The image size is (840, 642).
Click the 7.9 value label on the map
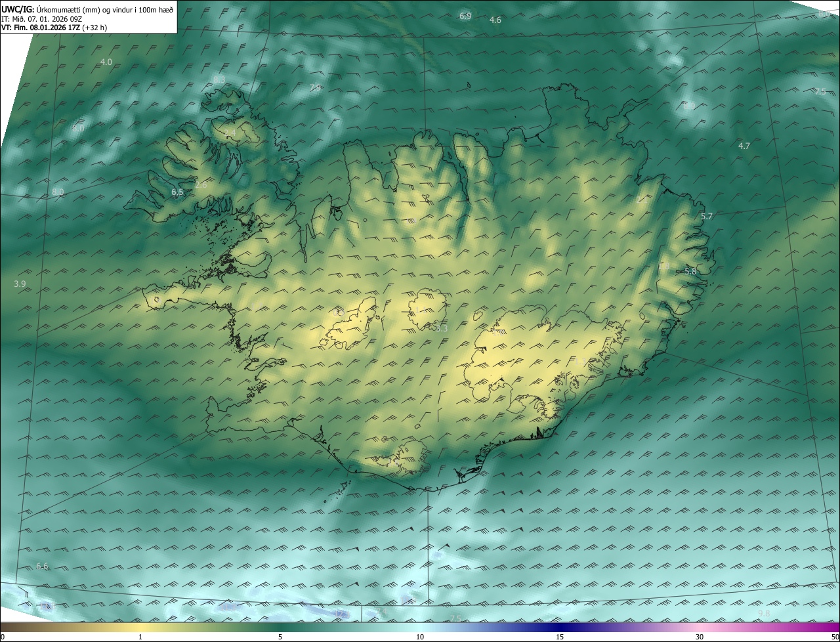click(x=315, y=88)
